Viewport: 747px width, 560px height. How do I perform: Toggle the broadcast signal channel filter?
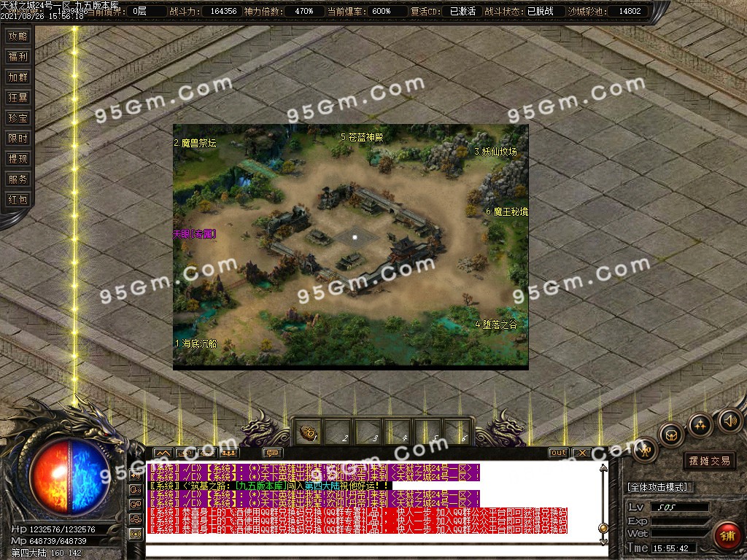point(136,534)
